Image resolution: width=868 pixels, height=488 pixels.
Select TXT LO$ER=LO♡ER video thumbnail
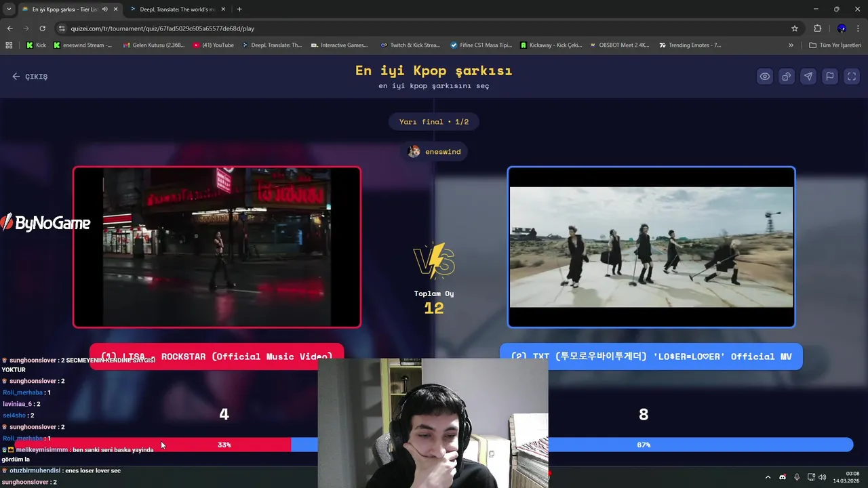(x=651, y=247)
